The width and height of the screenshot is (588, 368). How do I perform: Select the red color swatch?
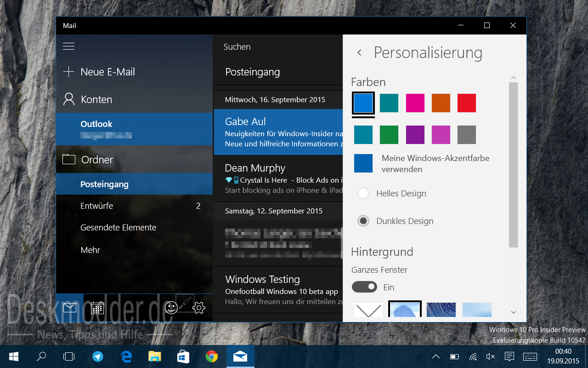tap(466, 103)
